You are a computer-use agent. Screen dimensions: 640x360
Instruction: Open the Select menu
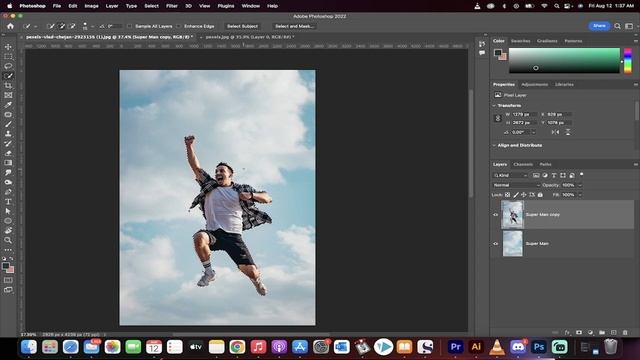[x=151, y=6]
